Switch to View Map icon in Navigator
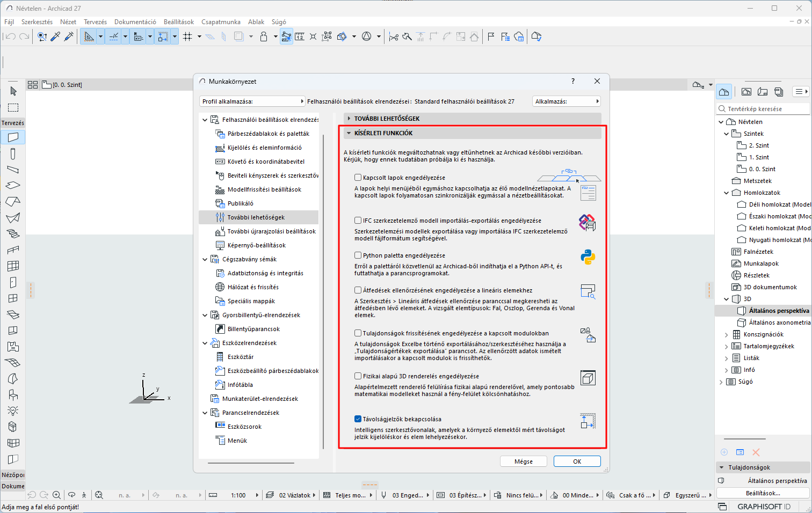 tap(746, 92)
